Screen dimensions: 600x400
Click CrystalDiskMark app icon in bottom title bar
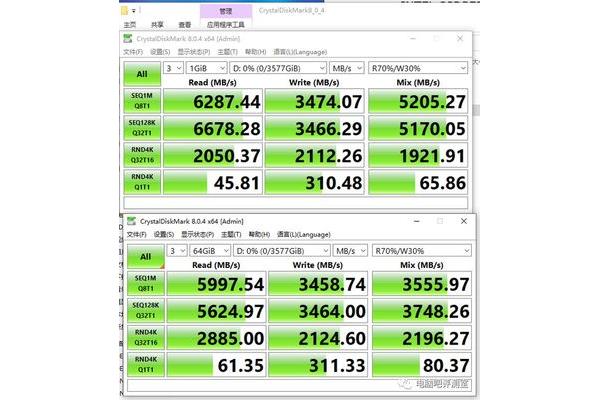click(132, 221)
